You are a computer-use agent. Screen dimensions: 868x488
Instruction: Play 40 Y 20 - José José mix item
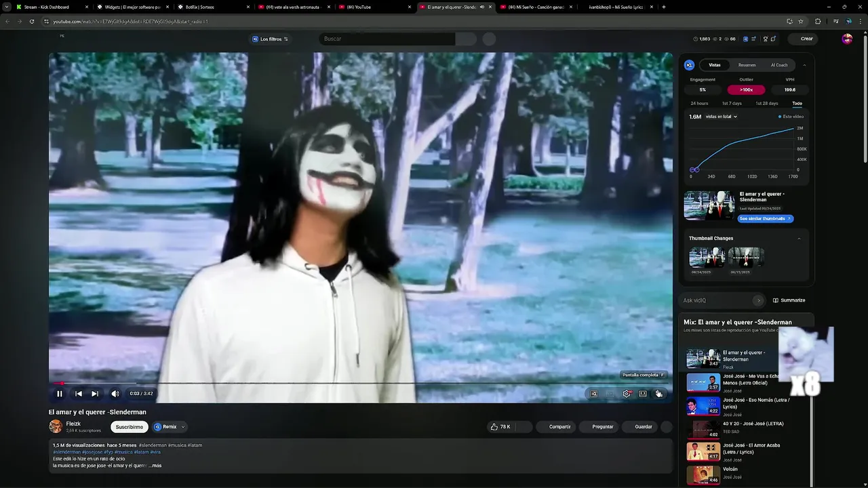pos(747,428)
